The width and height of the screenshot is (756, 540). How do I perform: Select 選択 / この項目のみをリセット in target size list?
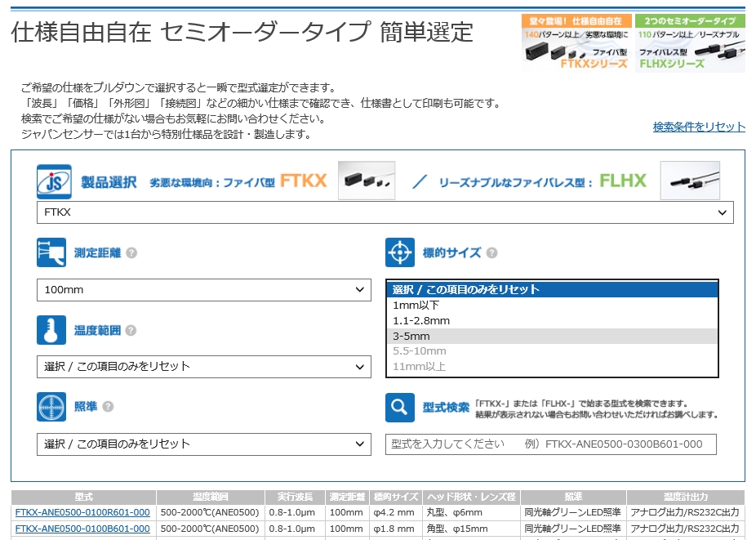tap(552, 289)
